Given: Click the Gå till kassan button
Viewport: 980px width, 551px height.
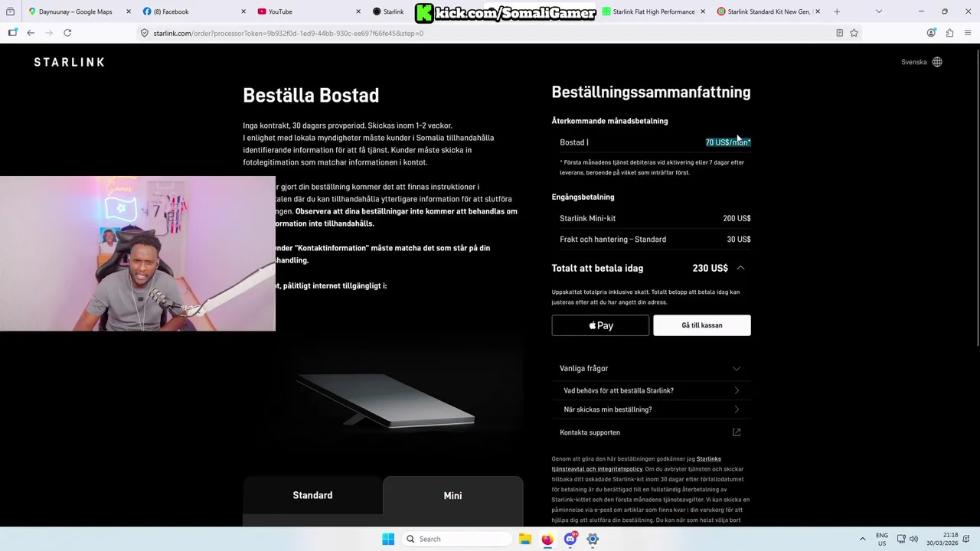Looking at the screenshot, I should pyautogui.click(x=702, y=325).
